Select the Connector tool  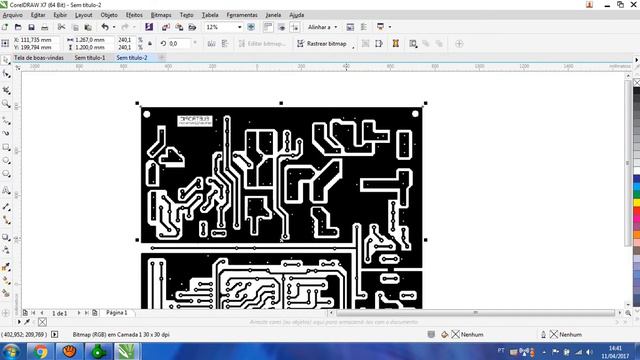point(6,220)
